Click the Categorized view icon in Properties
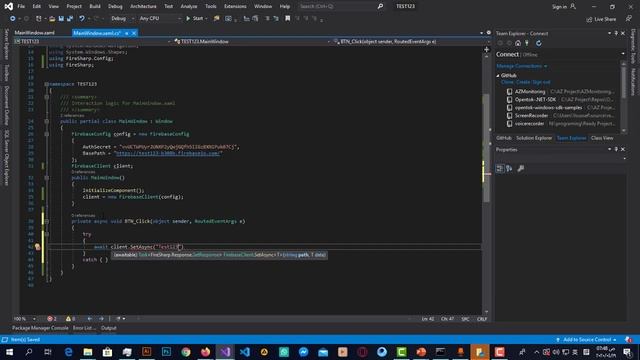The image size is (640, 360). point(500,169)
